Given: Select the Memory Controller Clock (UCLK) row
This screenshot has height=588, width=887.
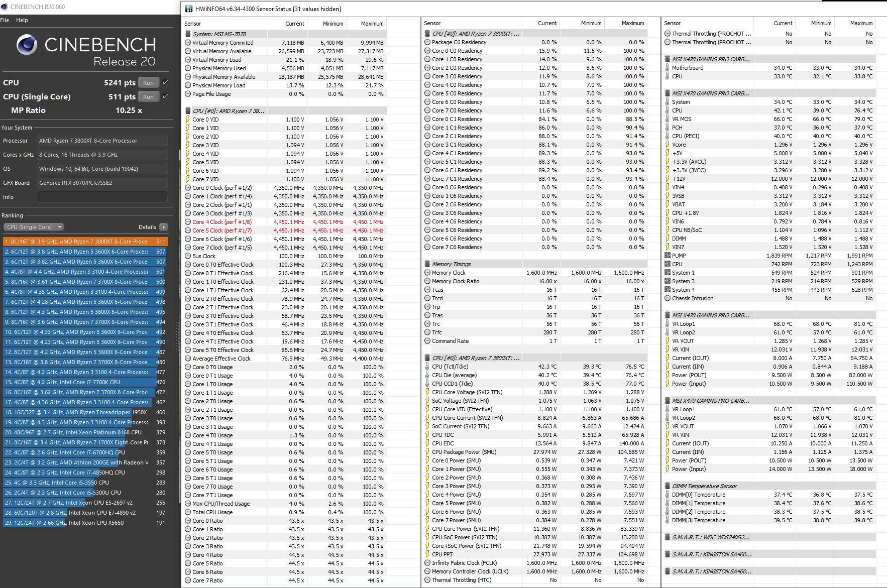Looking at the screenshot, I should 534,571.
